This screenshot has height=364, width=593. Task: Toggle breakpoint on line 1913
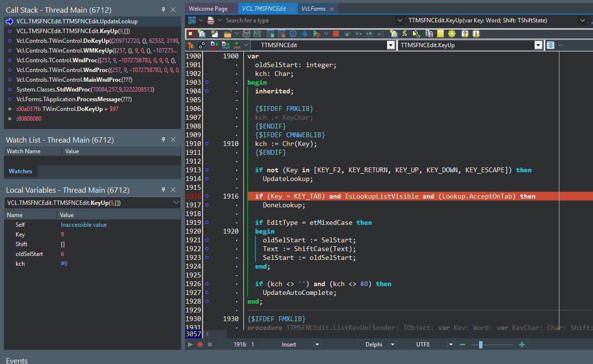tap(207, 170)
